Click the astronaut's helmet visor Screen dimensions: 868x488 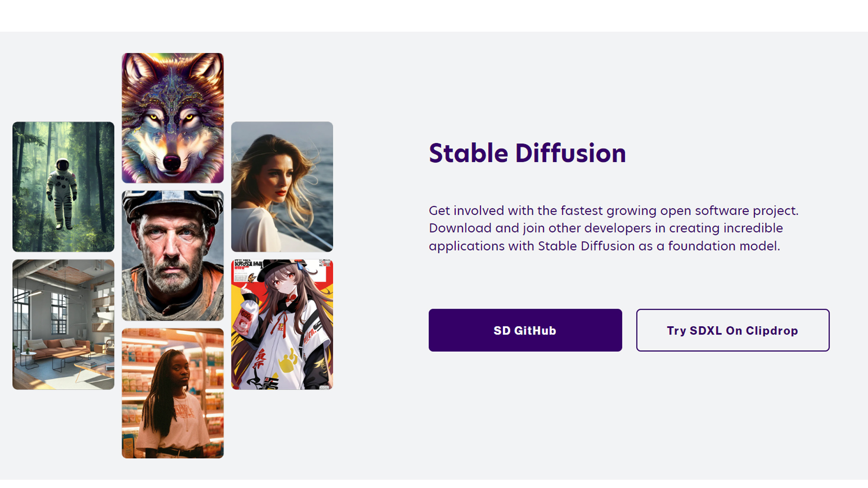[x=63, y=165]
